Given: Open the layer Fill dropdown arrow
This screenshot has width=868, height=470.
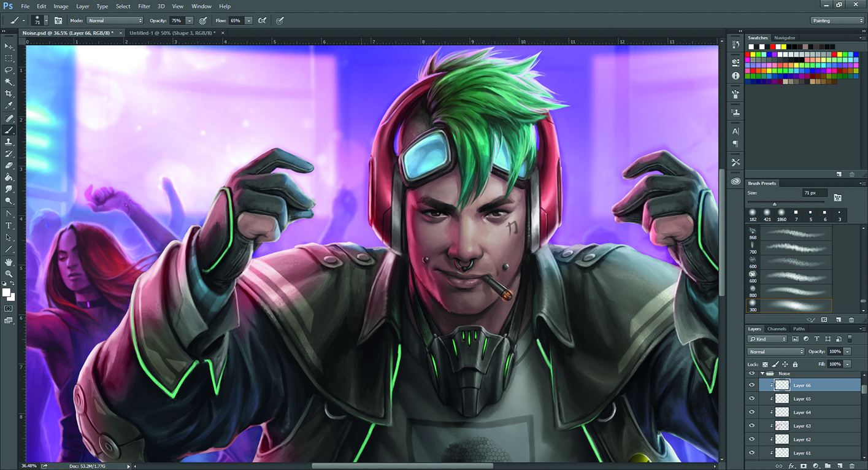Looking at the screenshot, I should coord(847,364).
